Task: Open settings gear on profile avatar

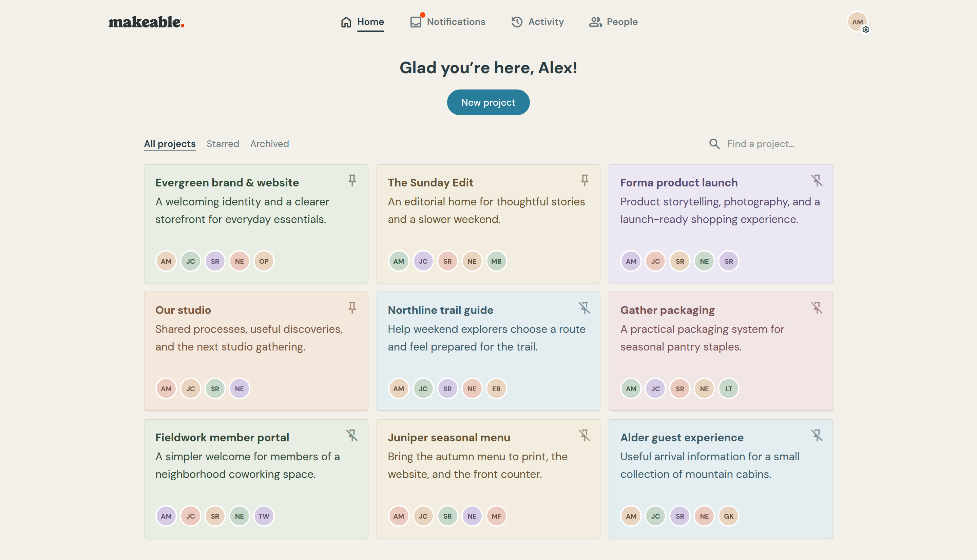Action: pos(866,29)
